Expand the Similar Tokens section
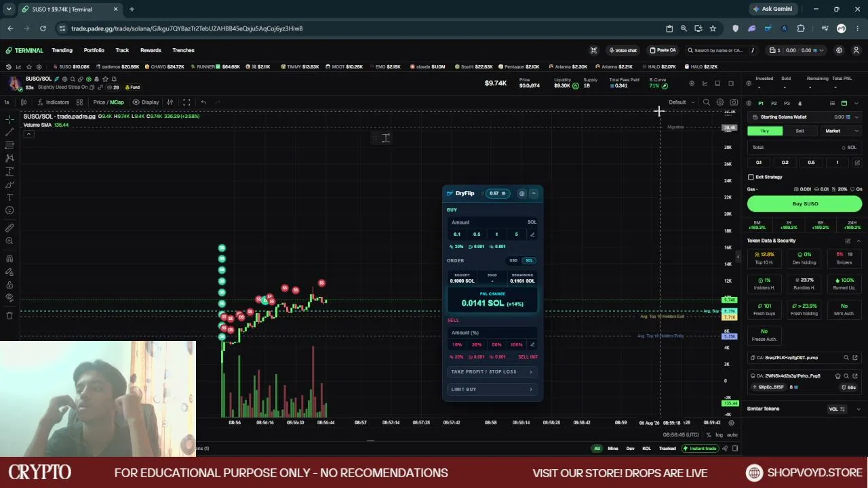 [859, 409]
